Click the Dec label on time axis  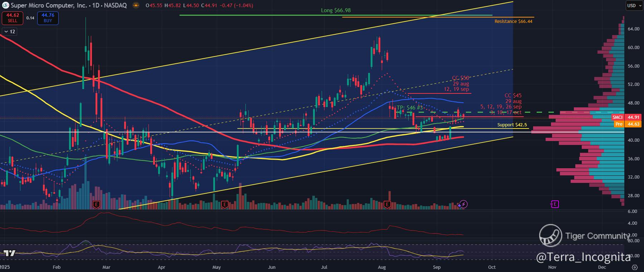pos(602,267)
